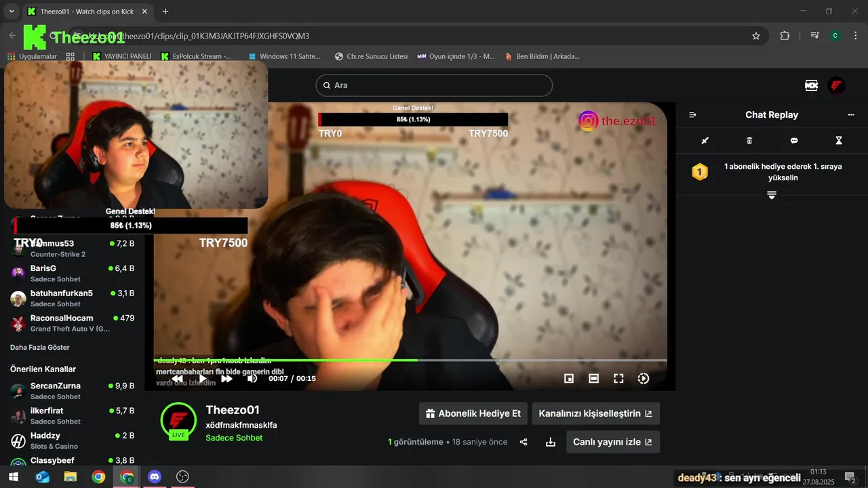
Task: Open the ExPolcuk Stream bookmark
Action: [x=196, y=56]
